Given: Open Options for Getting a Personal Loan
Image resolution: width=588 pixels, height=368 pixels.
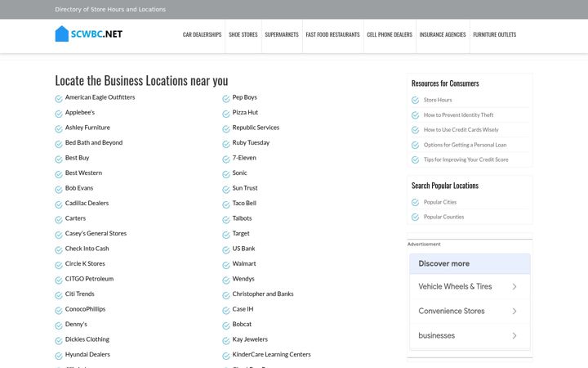Looking at the screenshot, I should [x=465, y=145].
